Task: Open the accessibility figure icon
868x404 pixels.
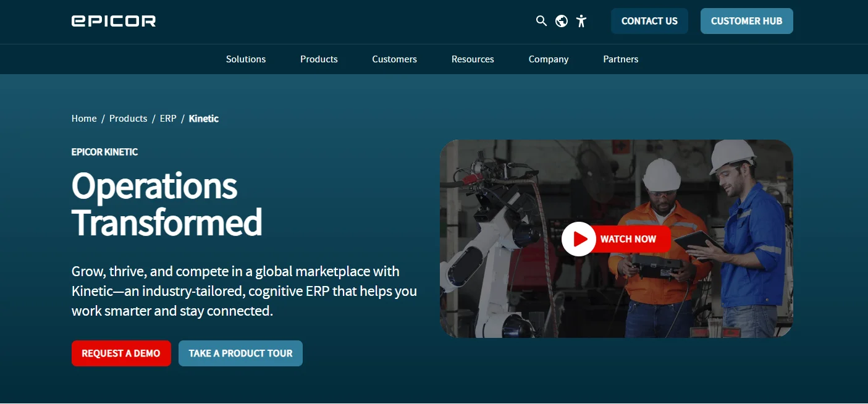Action: coord(581,21)
